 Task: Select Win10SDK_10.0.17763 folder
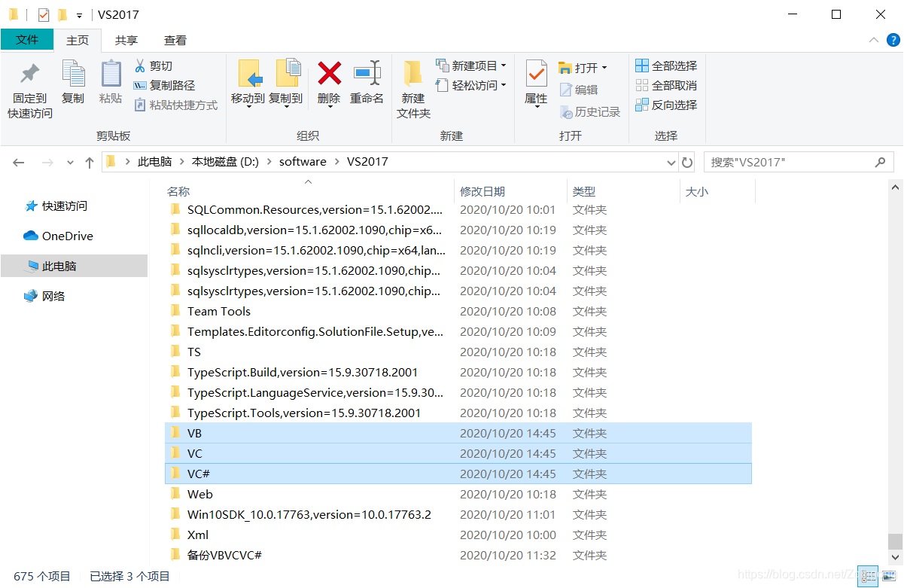pos(458,514)
